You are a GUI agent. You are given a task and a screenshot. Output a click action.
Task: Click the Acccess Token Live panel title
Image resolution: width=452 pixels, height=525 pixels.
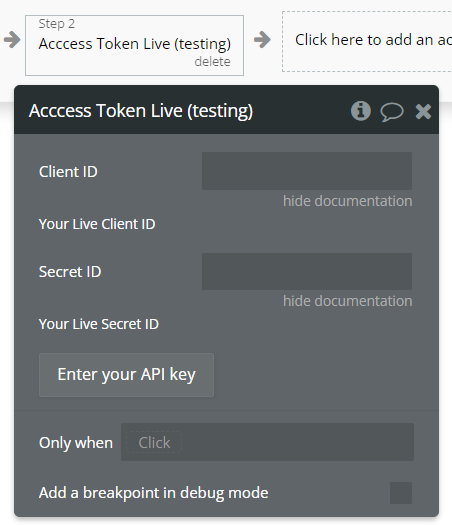(141, 111)
